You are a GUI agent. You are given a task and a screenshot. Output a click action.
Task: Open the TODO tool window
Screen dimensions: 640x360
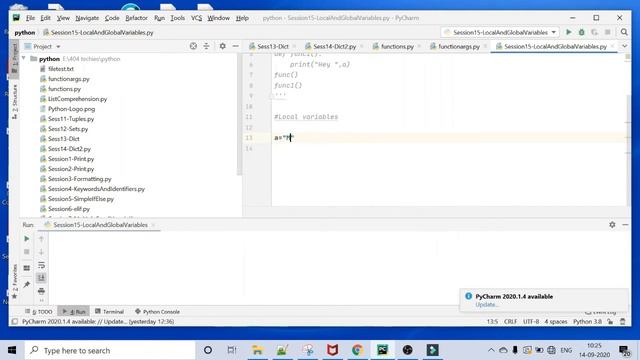point(39,311)
